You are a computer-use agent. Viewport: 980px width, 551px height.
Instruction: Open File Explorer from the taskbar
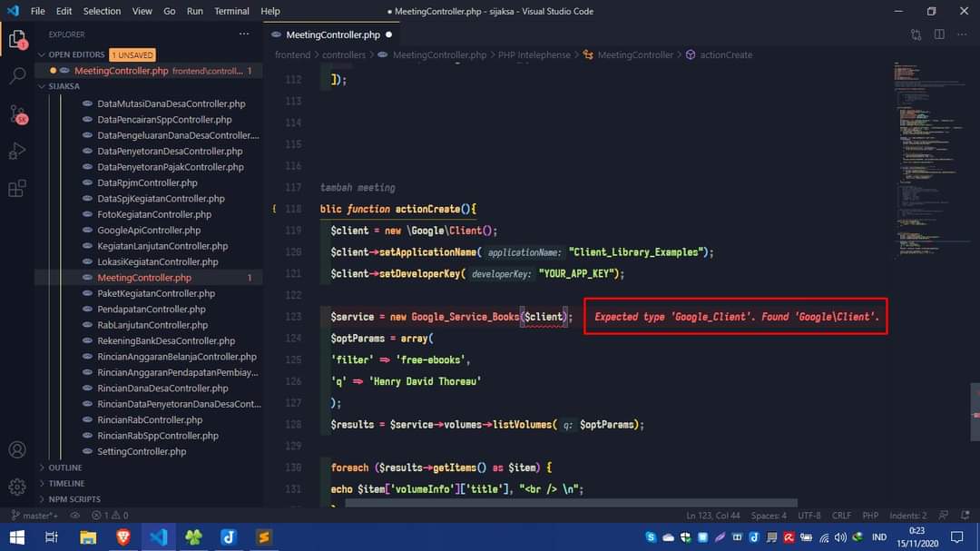pos(88,537)
